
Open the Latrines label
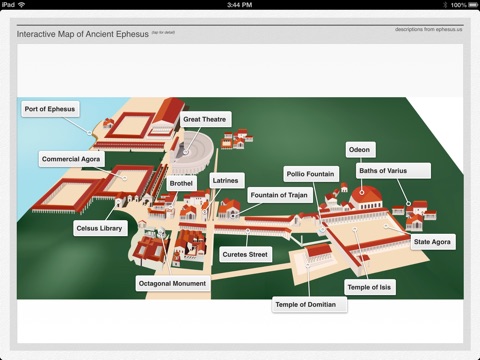pyautogui.click(x=226, y=180)
